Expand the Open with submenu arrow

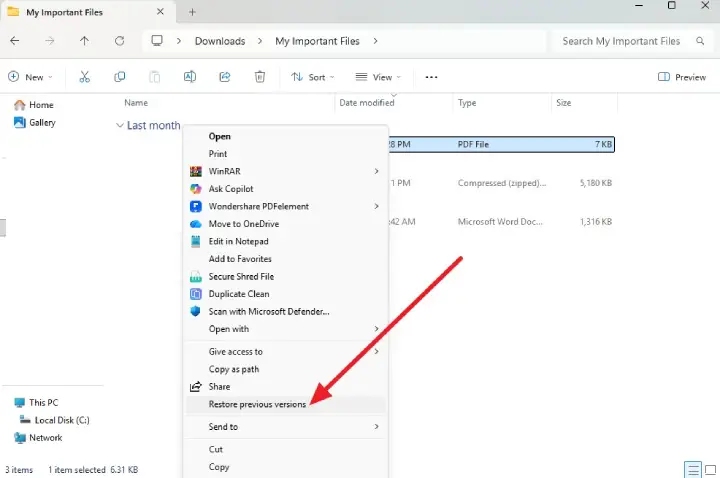(x=377, y=329)
